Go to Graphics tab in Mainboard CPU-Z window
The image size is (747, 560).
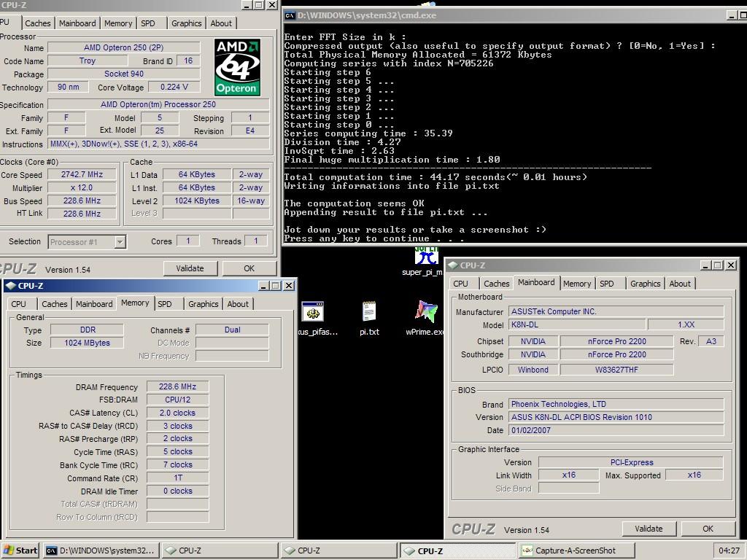645,284
